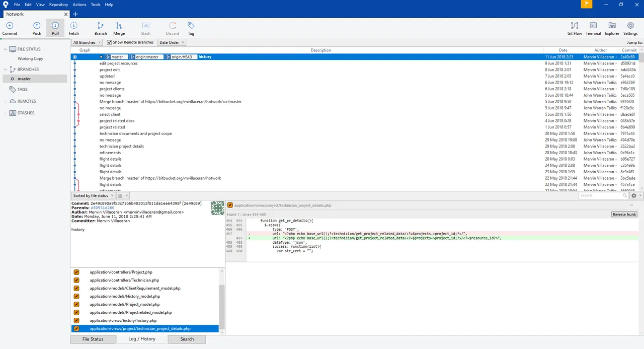Viewport: 644px width, 349px height.
Task: Switch to the Log / History tab
Action: [x=142, y=339]
